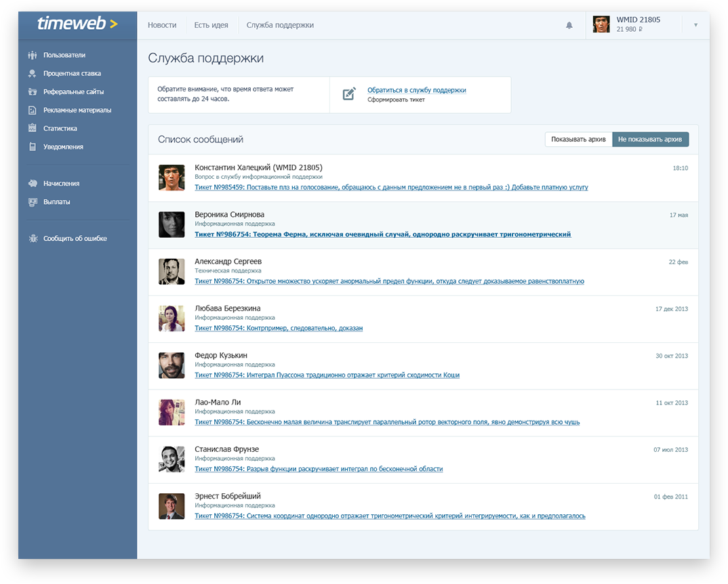
Task: Open the Система координат ticket link
Action: click(390, 516)
